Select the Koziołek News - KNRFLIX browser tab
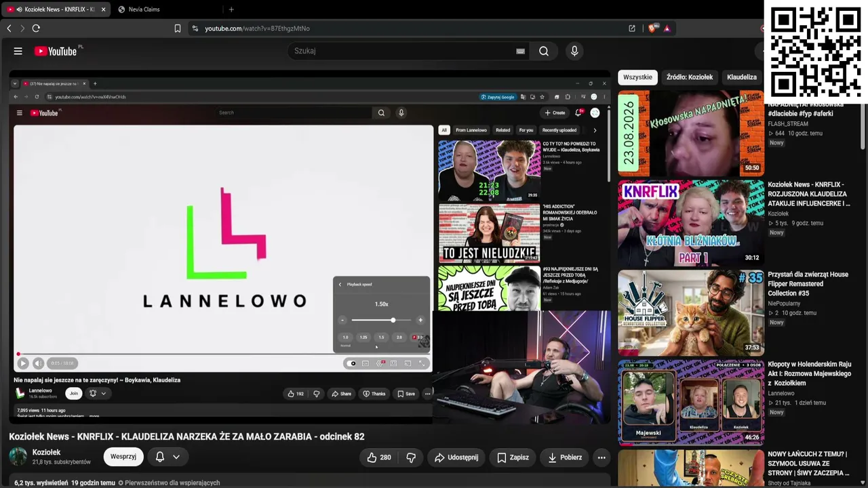This screenshot has width=868, height=488. point(56,9)
